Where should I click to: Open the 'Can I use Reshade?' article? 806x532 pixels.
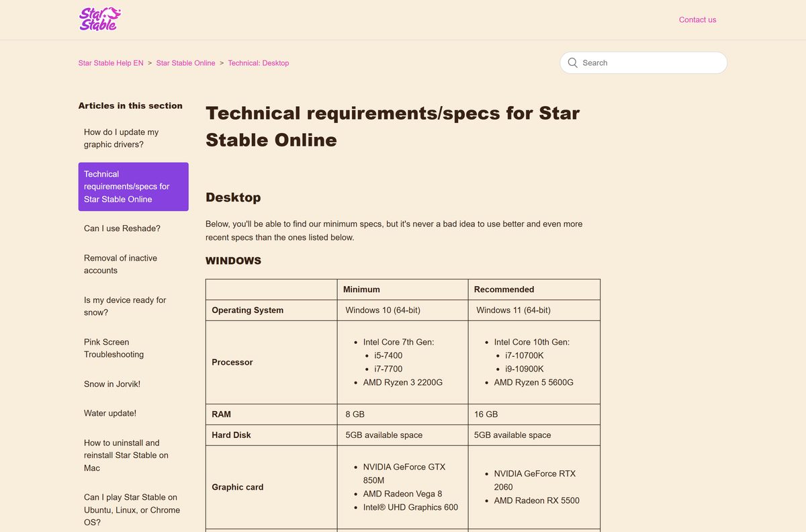(x=133, y=228)
